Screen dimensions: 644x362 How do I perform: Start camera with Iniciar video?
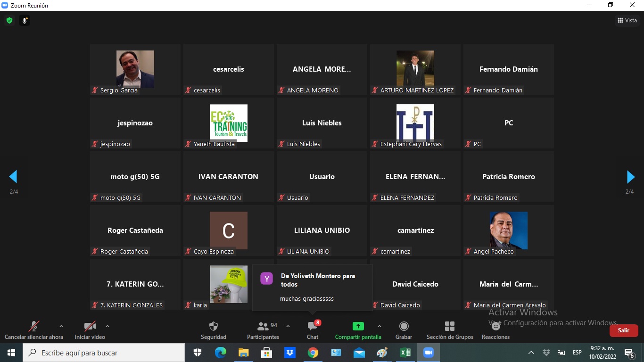(x=90, y=330)
